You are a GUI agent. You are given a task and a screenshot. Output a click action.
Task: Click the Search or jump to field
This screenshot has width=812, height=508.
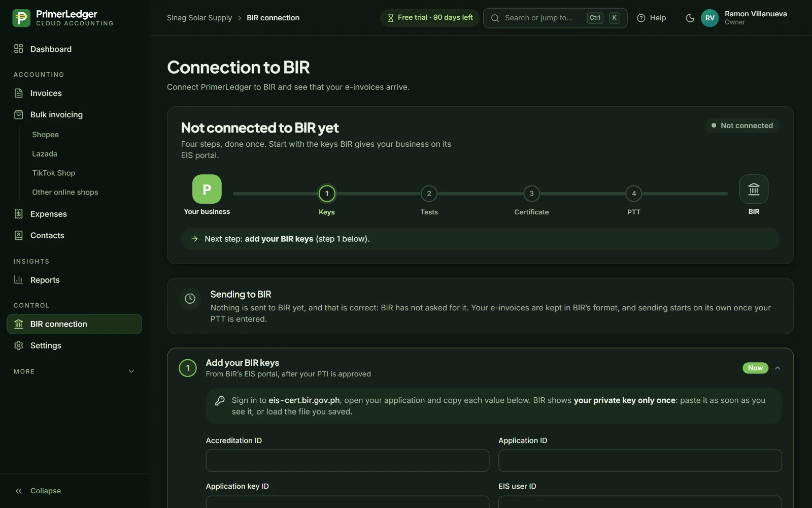[x=555, y=18]
